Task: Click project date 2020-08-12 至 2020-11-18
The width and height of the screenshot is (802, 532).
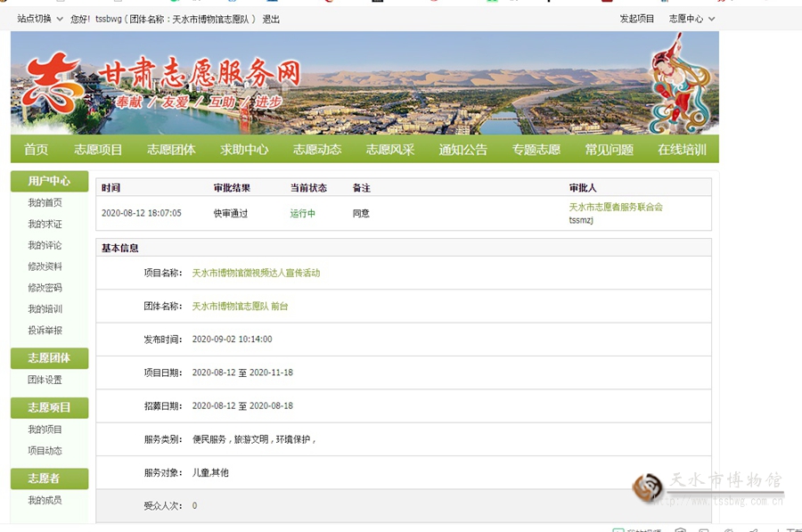Action: tap(242, 372)
